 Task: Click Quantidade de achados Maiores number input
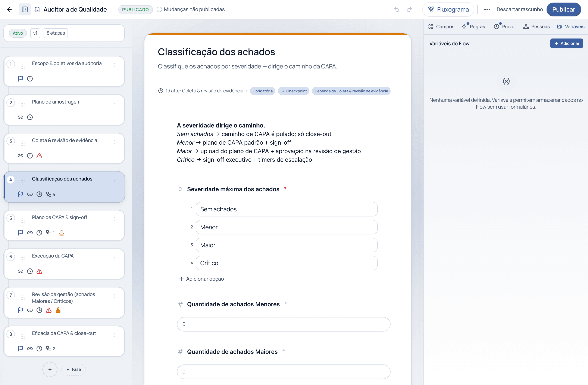(x=284, y=372)
